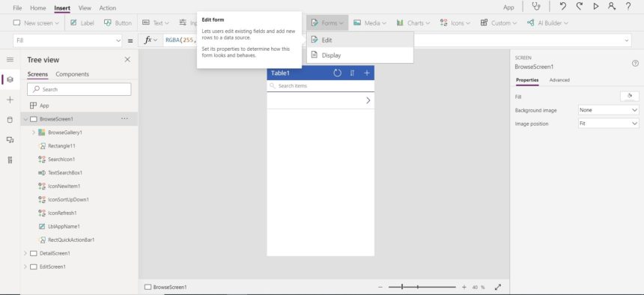Zoom in with the plus icon
The height and width of the screenshot is (295, 644).
pyautogui.click(x=464, y=288)
